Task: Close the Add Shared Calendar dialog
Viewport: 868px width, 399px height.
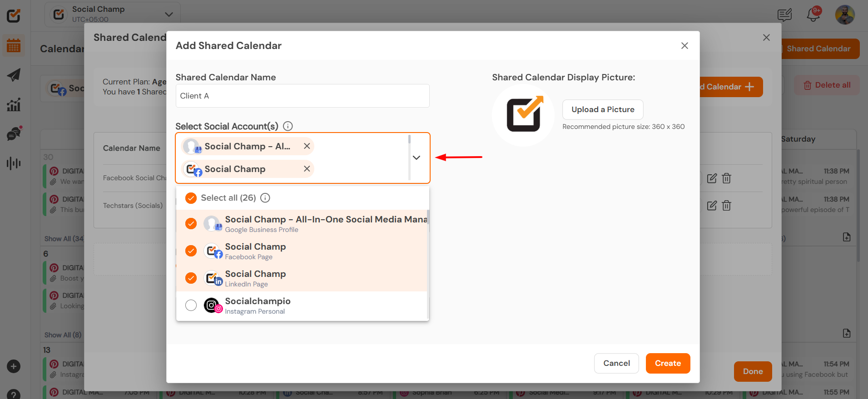Action: [x=684, y=45]
